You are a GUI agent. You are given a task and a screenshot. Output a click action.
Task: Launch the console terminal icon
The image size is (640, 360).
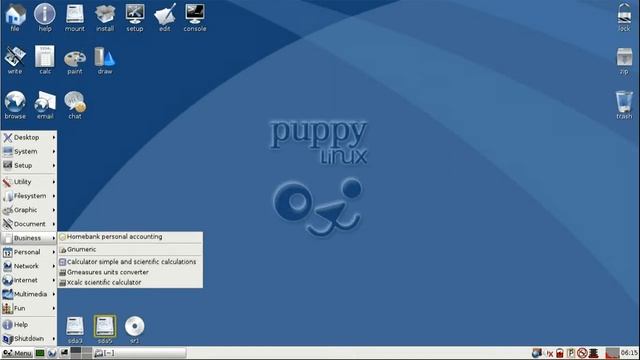click(195, 17)
